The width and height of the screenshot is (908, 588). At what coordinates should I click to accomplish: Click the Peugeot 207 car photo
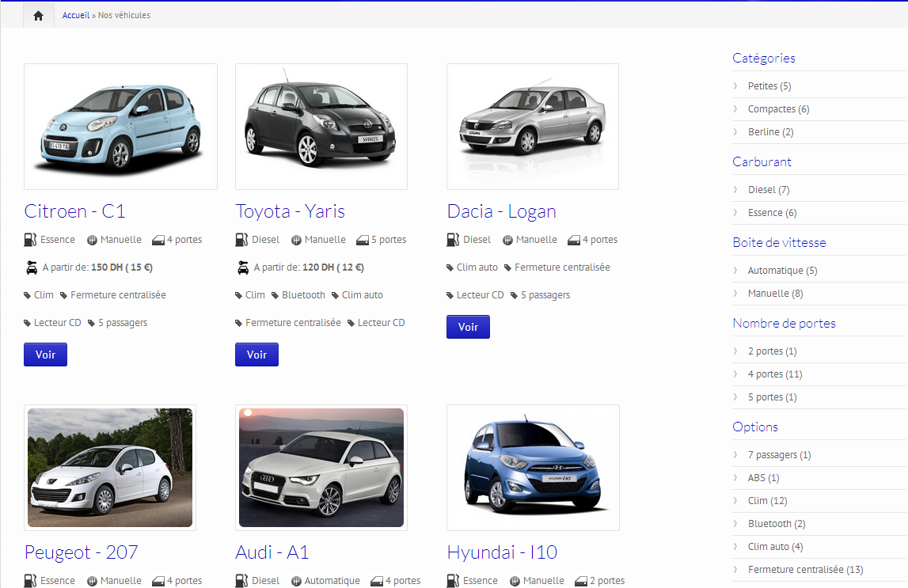pos(110,468)
